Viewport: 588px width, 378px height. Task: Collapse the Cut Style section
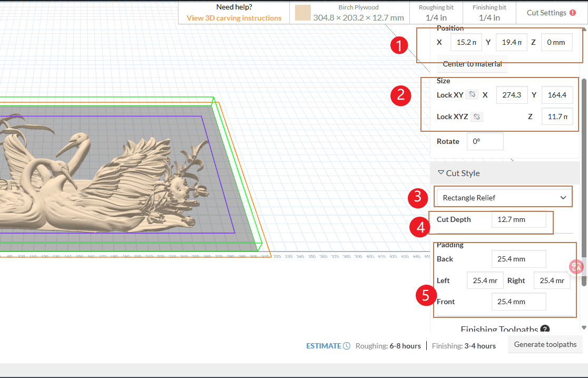pos(441,173)
